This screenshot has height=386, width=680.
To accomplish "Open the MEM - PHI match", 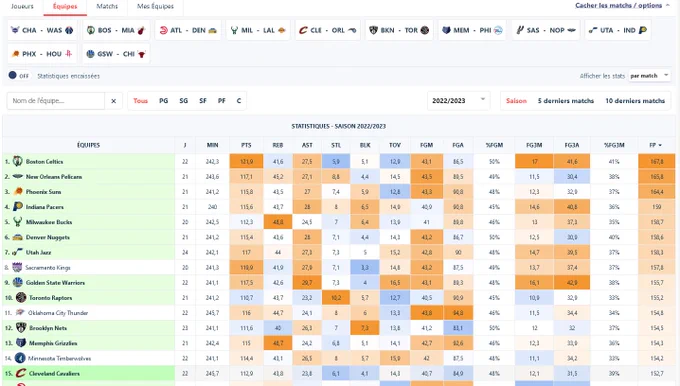I will 472,30.
